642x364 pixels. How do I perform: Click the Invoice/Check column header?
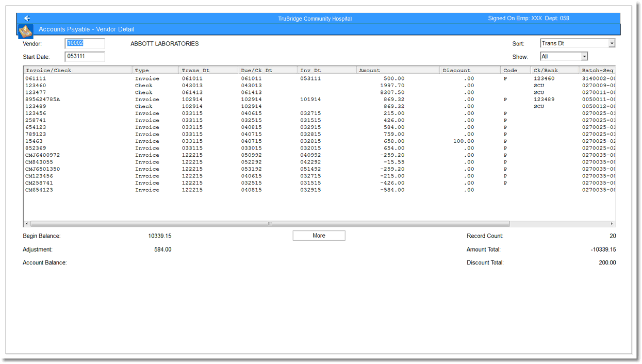(78, 70)
